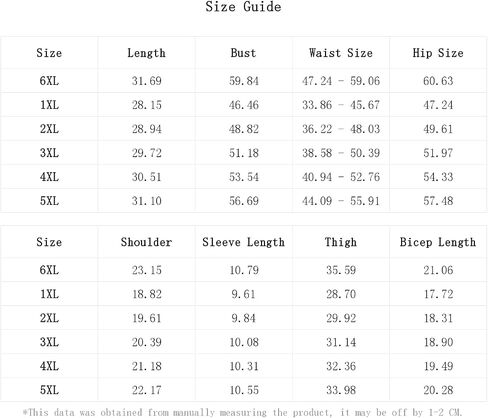Screen dimensions: 488x418
Task: Click 3XL sleeve length value 10.08
Action: click(x=244, y=342)
